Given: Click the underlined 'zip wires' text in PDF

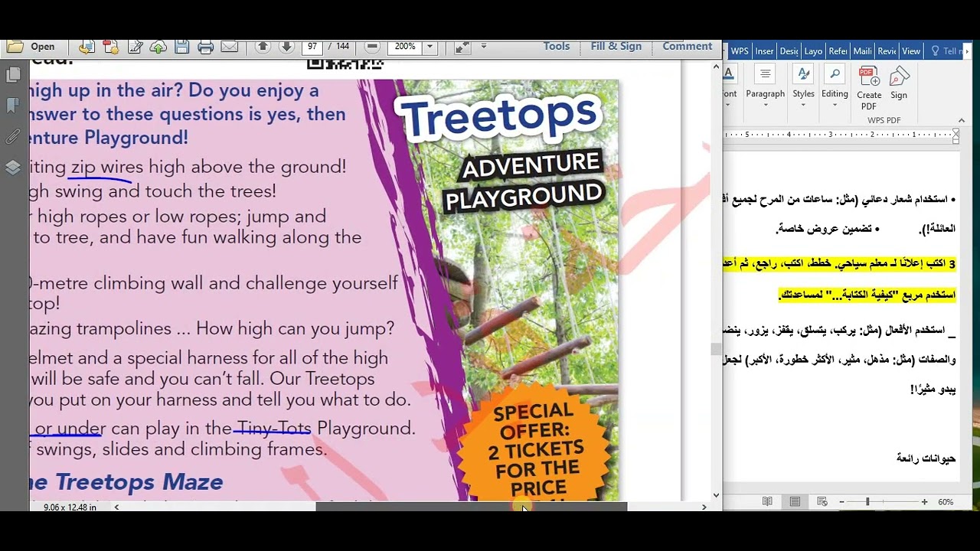Looking at the screenshot, I should (106, 167).
